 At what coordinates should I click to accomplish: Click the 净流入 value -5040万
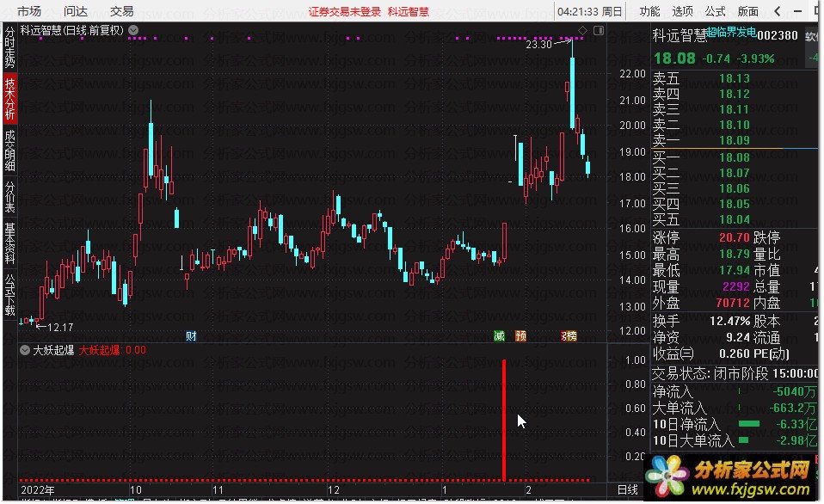(794, 391)
